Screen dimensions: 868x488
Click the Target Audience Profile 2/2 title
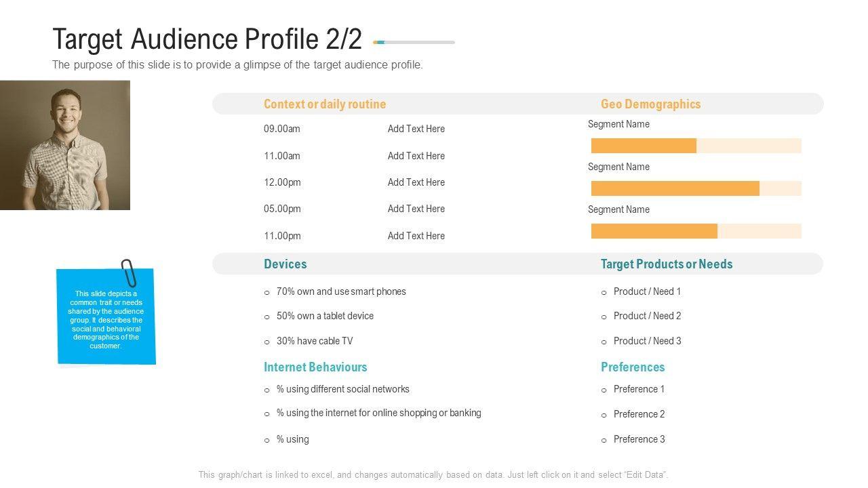(207, 39)
